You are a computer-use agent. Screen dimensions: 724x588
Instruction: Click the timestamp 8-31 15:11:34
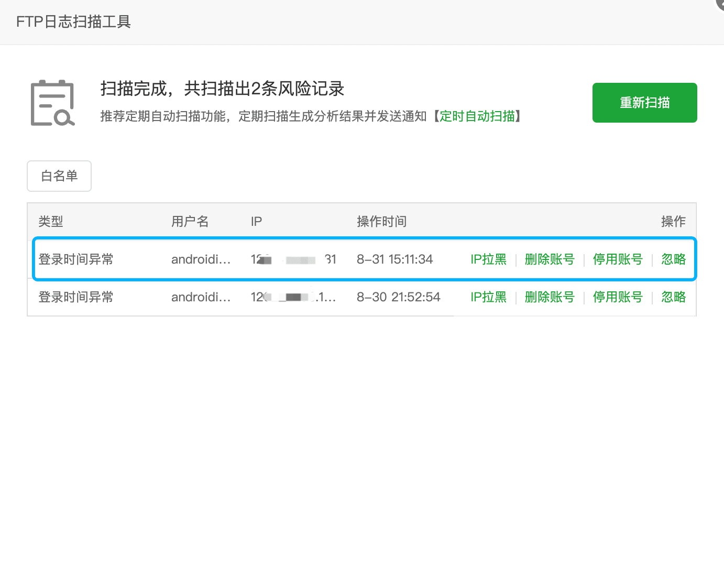pyautogui.click(x=395, y=259)
